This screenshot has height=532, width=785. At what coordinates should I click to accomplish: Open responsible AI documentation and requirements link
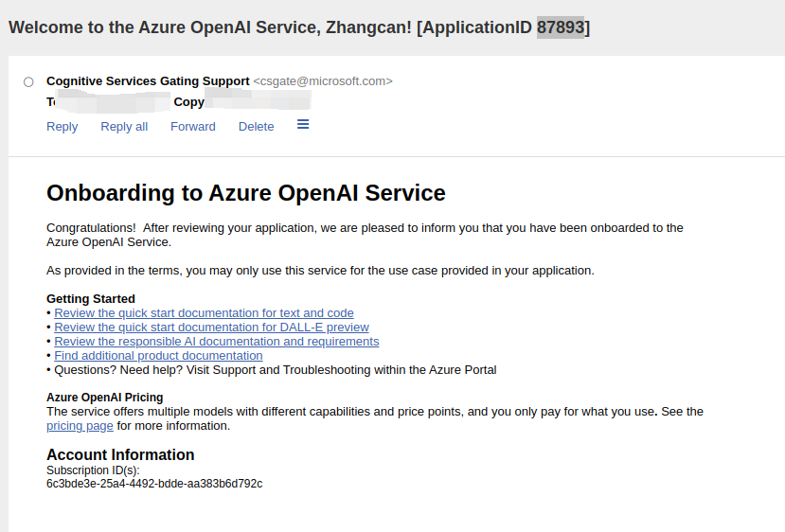pyautogui.click(x=216, y=342)
